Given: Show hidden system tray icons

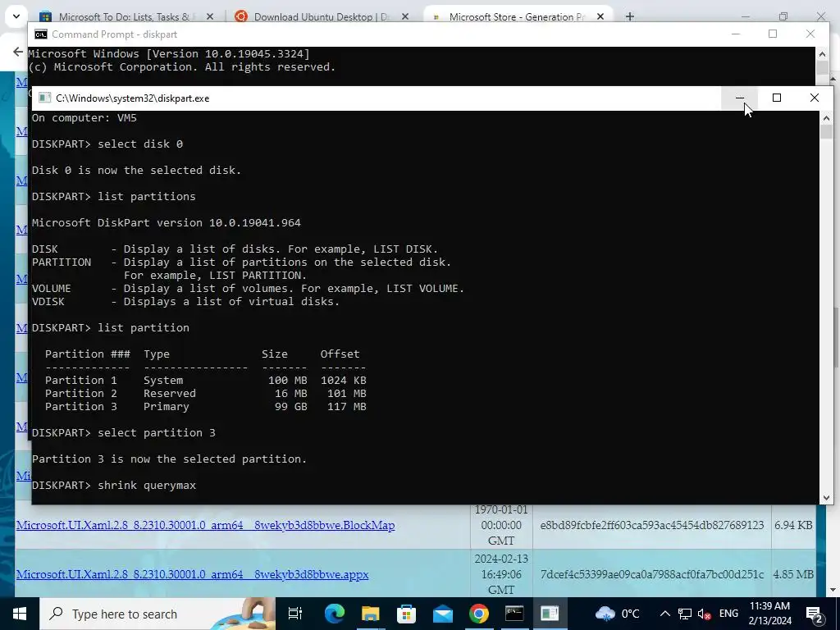Looking at the screenshot, I should 664,614.
